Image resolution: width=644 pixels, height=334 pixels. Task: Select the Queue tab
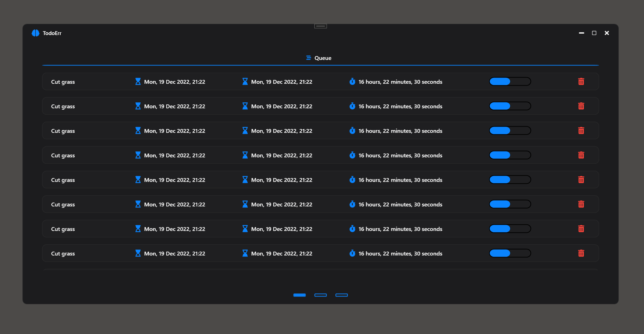point(323,58)
